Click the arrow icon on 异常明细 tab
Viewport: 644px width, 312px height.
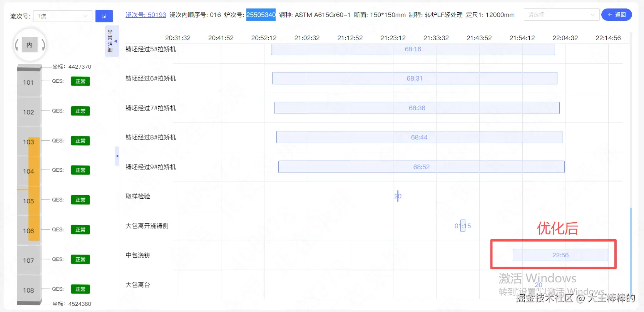point(115,41)
